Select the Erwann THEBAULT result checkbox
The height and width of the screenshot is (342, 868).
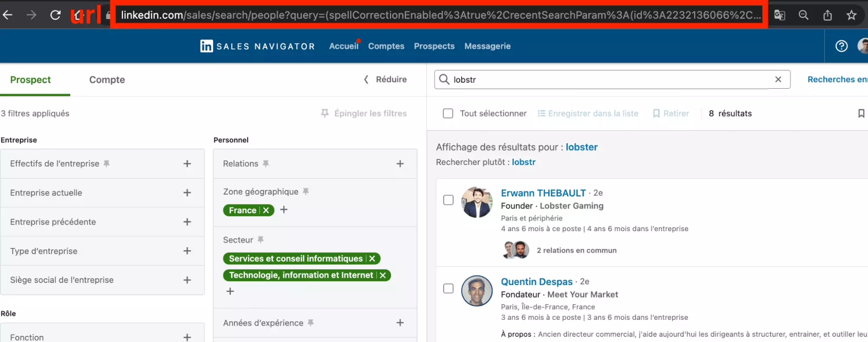pos(448,200)
